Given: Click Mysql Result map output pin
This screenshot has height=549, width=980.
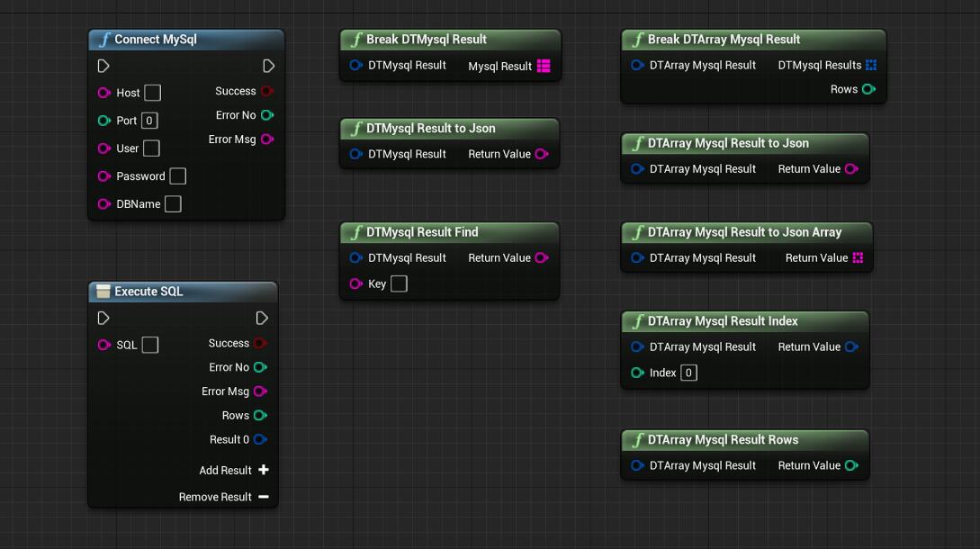Looking at the screenshot, I should click(544, 66).
